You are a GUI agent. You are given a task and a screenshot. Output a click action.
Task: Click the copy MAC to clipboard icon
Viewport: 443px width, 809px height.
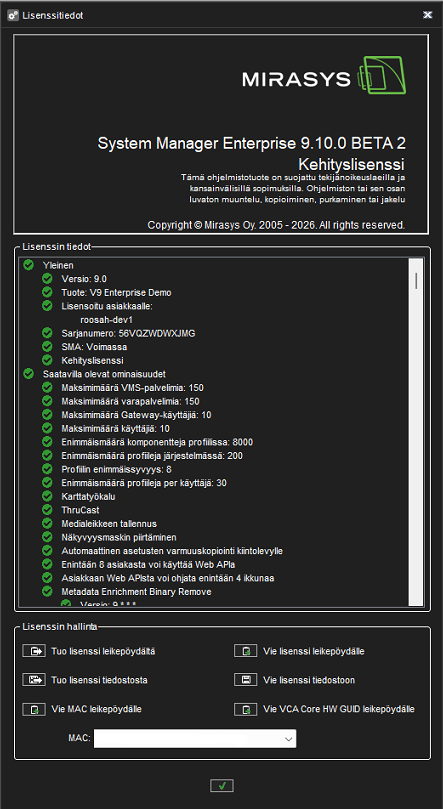point(34,709)
